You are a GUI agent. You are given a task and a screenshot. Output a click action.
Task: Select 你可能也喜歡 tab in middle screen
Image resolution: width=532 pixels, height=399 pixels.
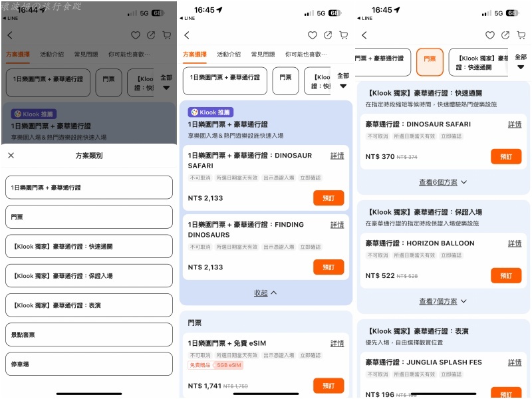coord(306,55)
